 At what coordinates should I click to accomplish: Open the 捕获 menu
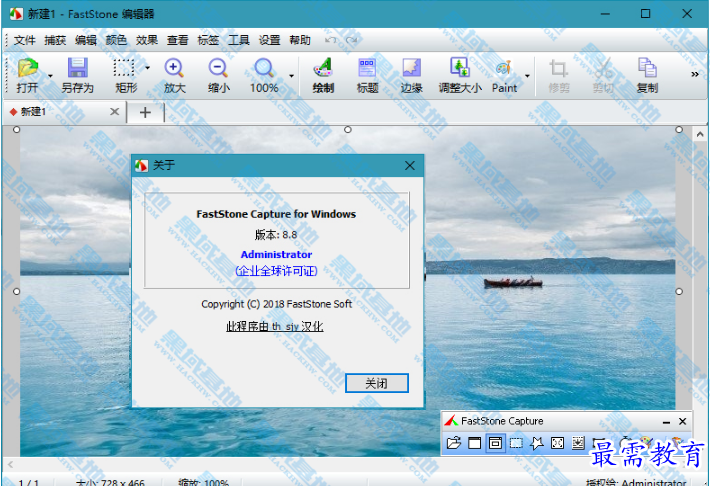(55, 40)
